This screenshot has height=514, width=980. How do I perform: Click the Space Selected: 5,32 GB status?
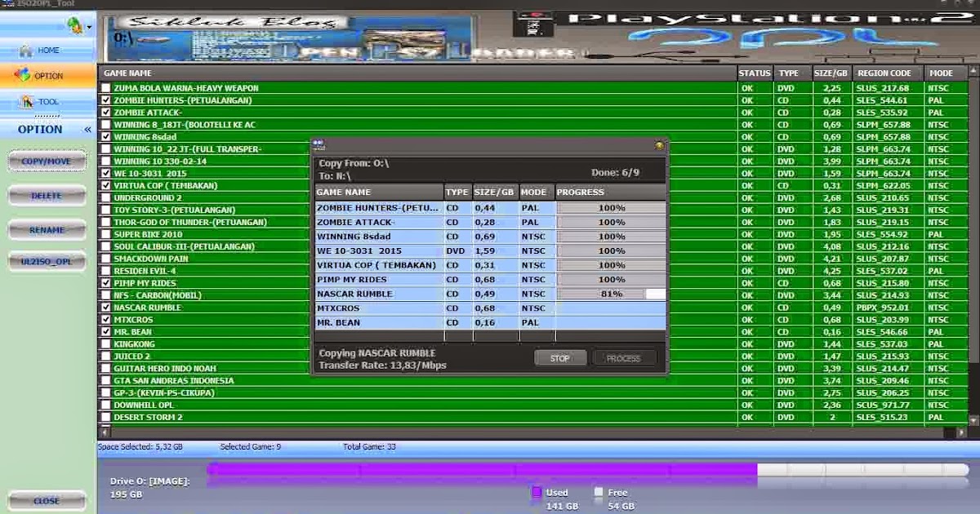coord(140,447)
